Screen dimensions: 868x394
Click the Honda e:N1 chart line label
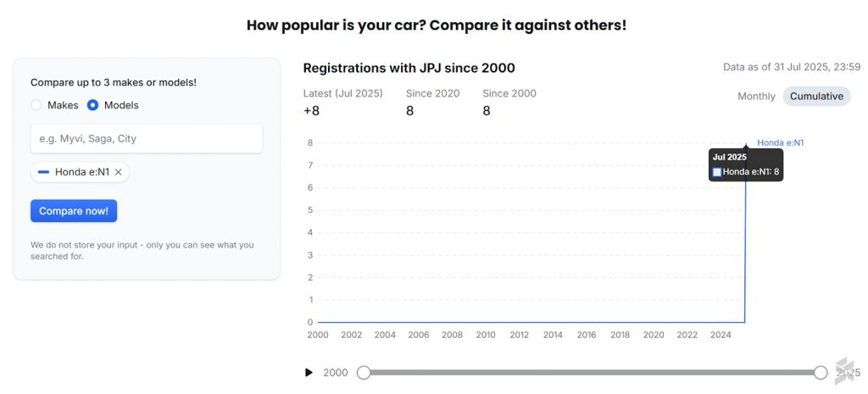click(x=780, y=142)
